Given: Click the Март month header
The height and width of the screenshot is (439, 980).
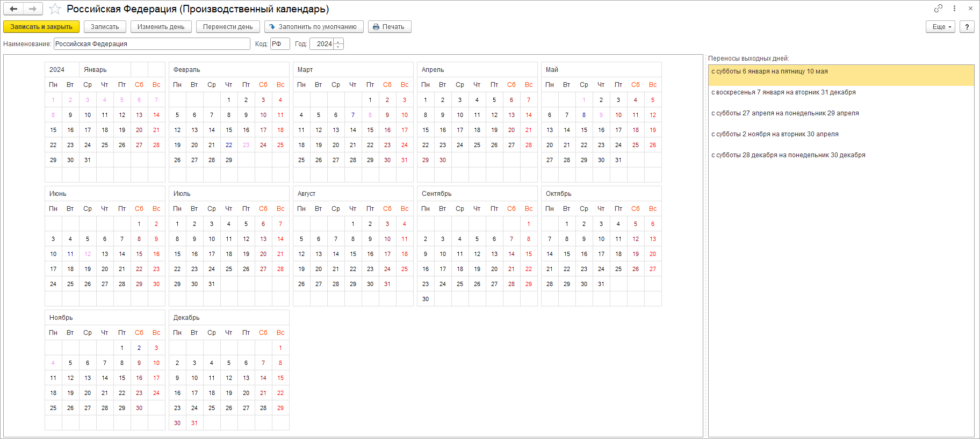Looking at the screenshot, I should (354, 70).
